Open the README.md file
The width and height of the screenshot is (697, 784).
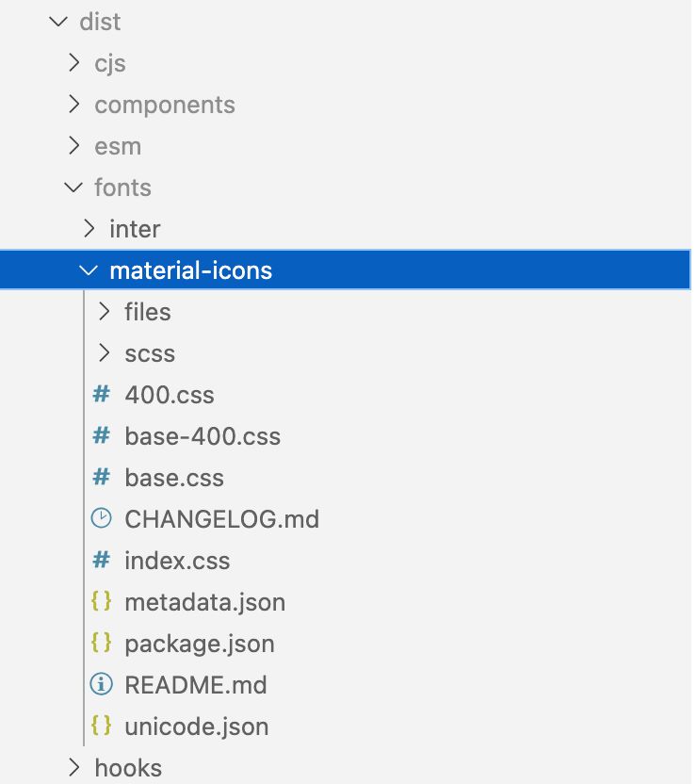[x=196, y=684]
